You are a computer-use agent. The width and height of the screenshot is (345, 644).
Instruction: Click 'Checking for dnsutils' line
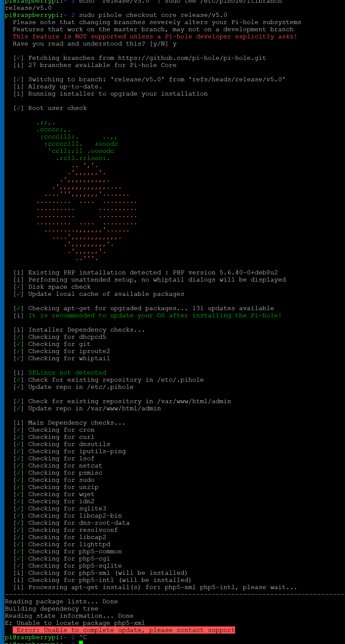pyautogui.click(x=62, y=444)
